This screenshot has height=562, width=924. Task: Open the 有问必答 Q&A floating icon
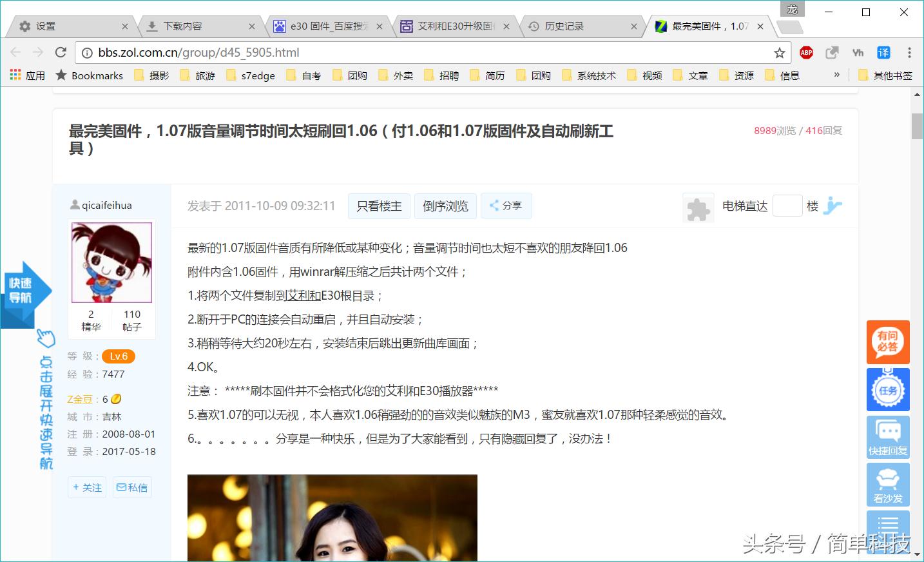[888, 342]
